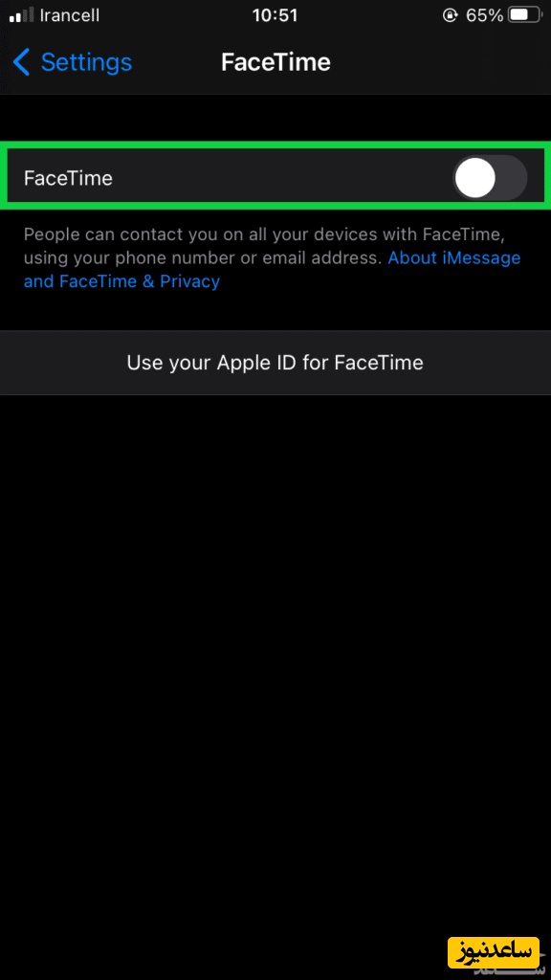This screenshot has height=980, width=551.
Task: Click the cellular signal bars icon
Action: pos(22,16)
